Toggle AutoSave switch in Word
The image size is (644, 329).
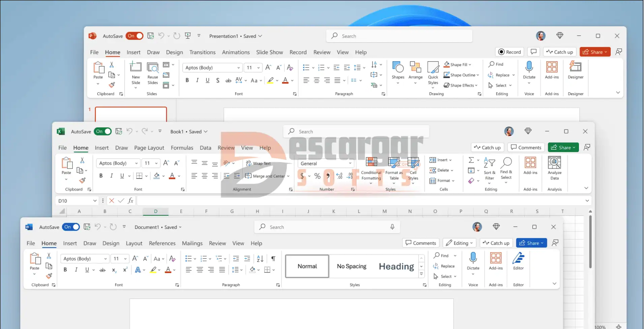pyautogui.click(x=71, y=227)
